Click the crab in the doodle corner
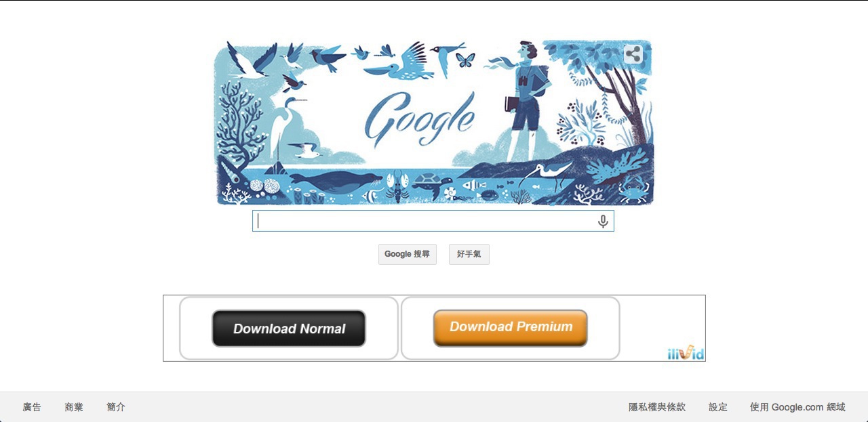This screenshot has height=422, width=868. coord(634,186)
